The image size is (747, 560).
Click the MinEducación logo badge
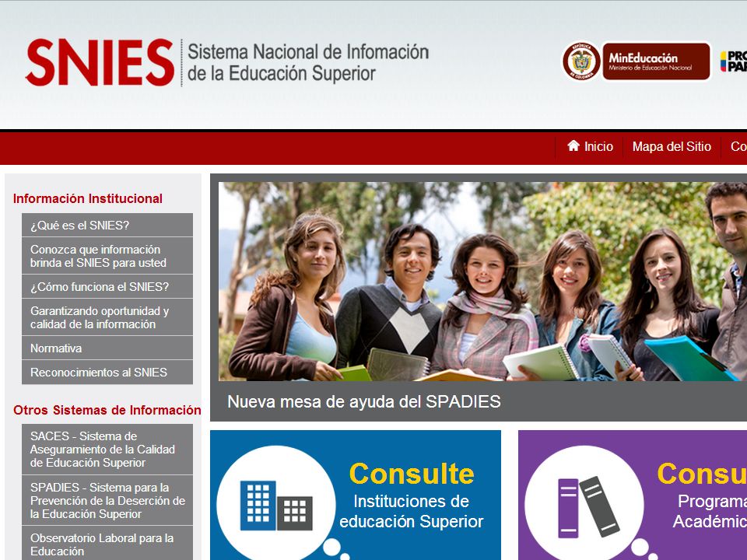tap(656, 61)
